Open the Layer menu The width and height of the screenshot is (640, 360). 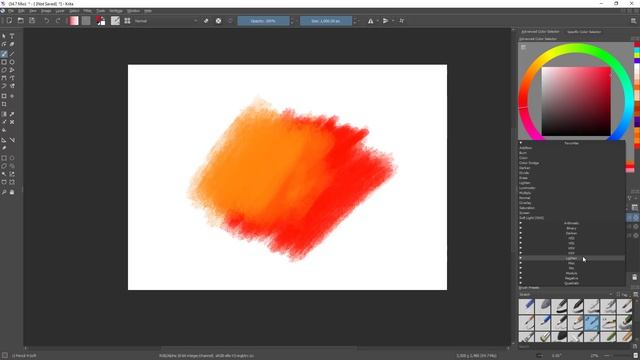[60, 11]
